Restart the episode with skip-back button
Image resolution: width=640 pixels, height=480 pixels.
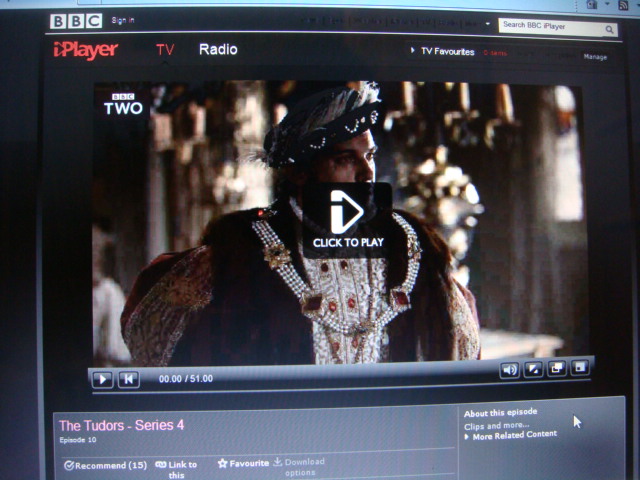point(129,379)
